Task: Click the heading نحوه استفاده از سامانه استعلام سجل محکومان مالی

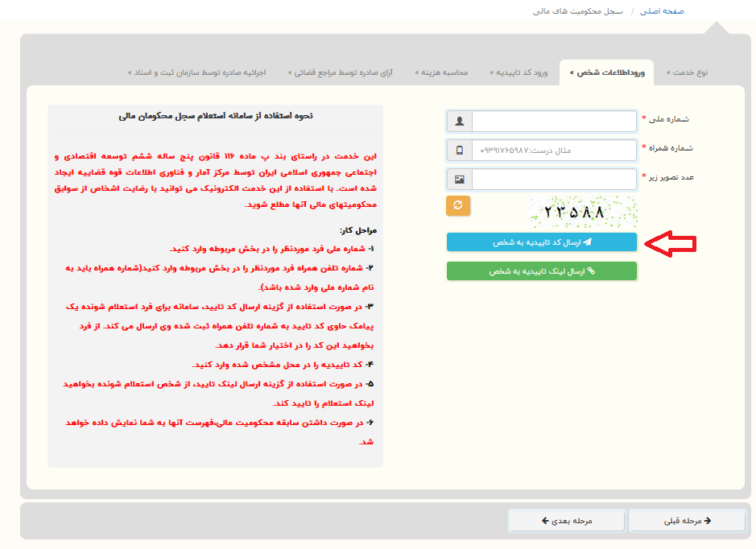Action: click(x=216, y=116)
